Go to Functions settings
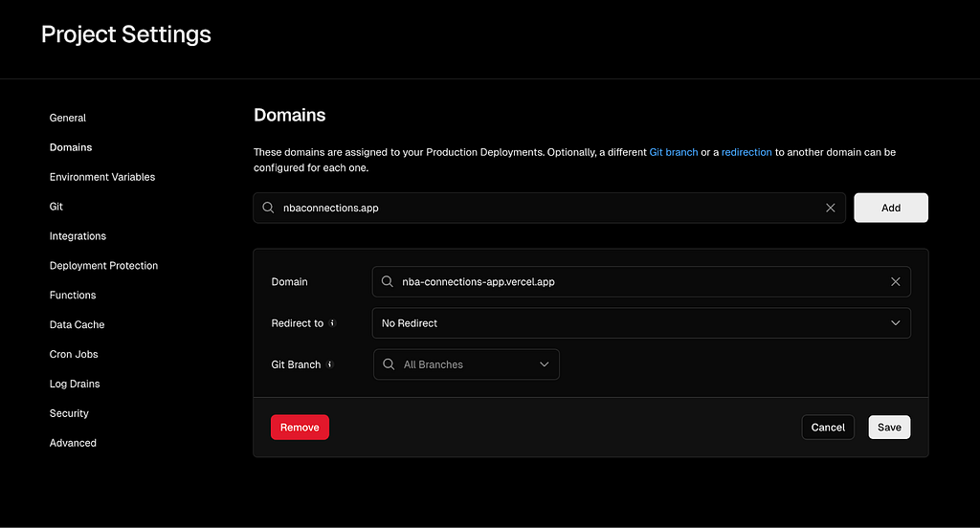 click(73, 295)
